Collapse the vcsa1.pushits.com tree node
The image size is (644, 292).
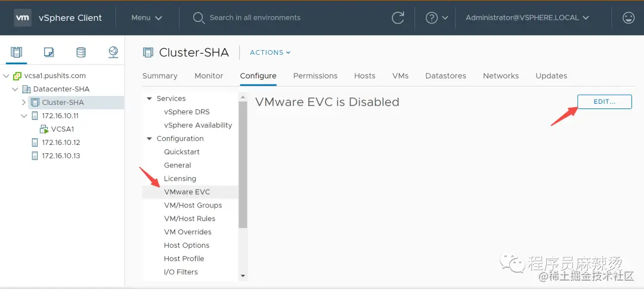[x=6, y=76]
